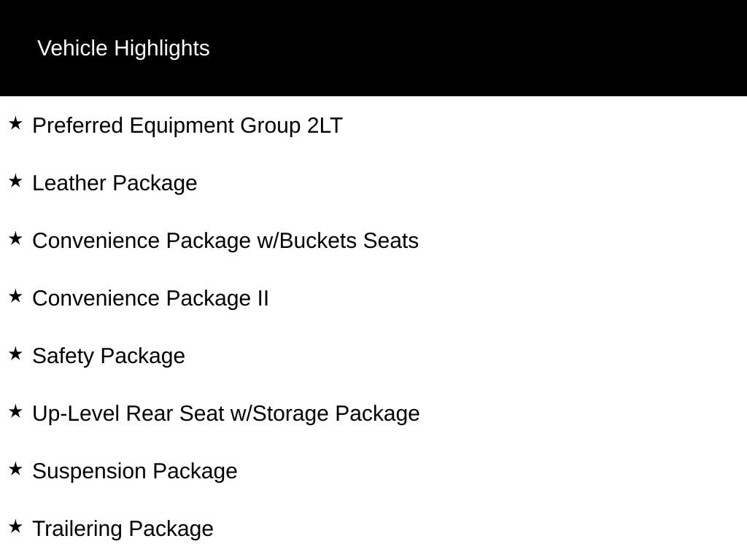
Task: Click the star icon beside Trailering Package
Action: pos(15,526)
